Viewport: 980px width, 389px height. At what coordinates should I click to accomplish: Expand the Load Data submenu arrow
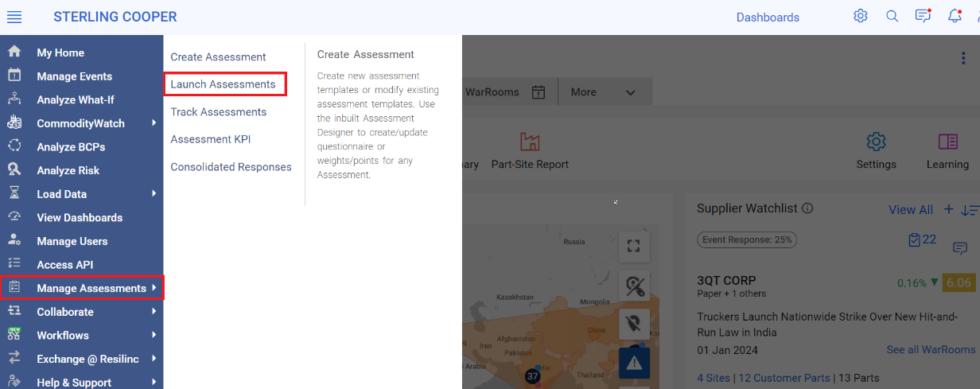point(154,193)
